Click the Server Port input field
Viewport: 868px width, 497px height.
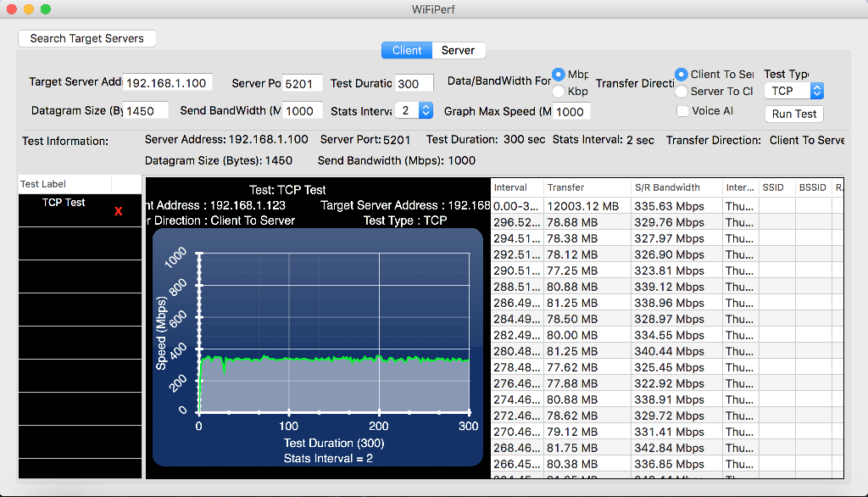302,83
